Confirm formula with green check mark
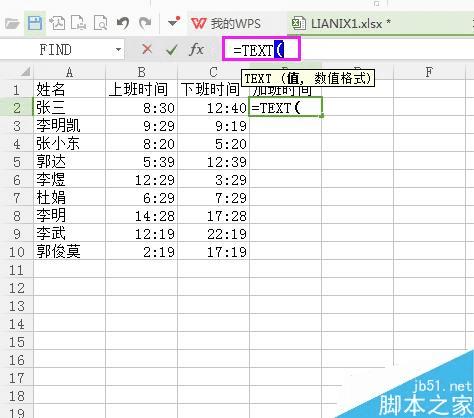 click(171, 50)
